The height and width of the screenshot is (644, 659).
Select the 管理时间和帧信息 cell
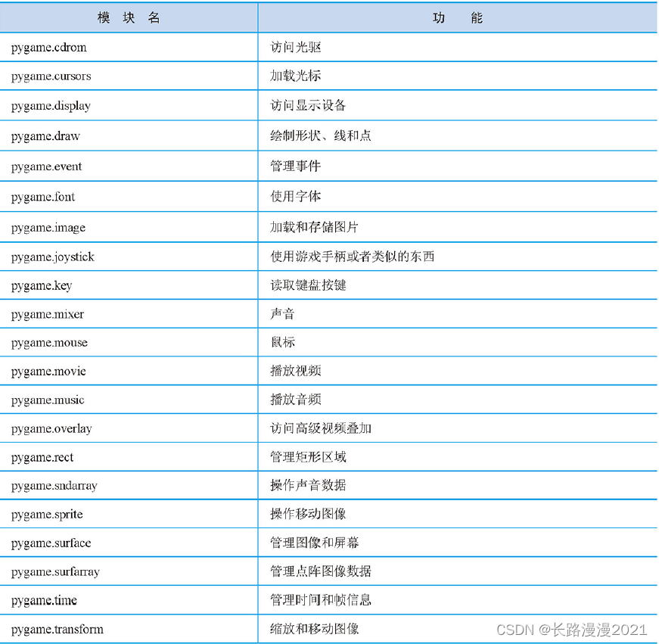[x=321, y=600]
